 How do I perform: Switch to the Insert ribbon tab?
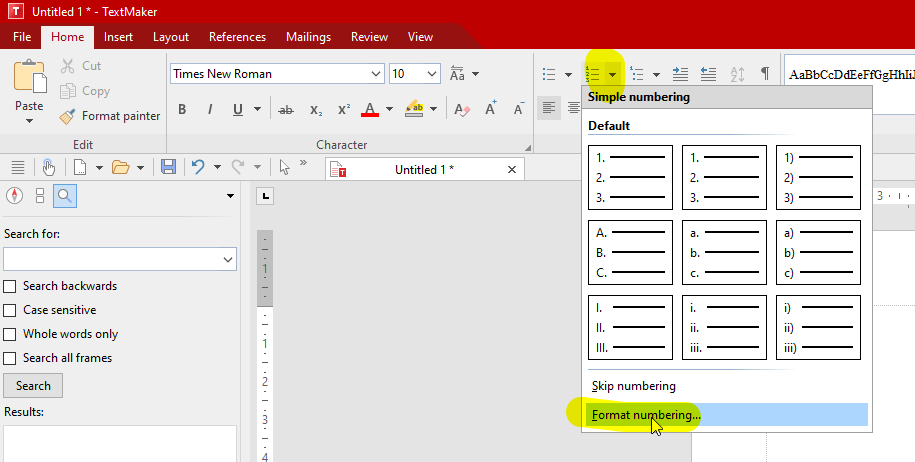[x=118, y=37]
